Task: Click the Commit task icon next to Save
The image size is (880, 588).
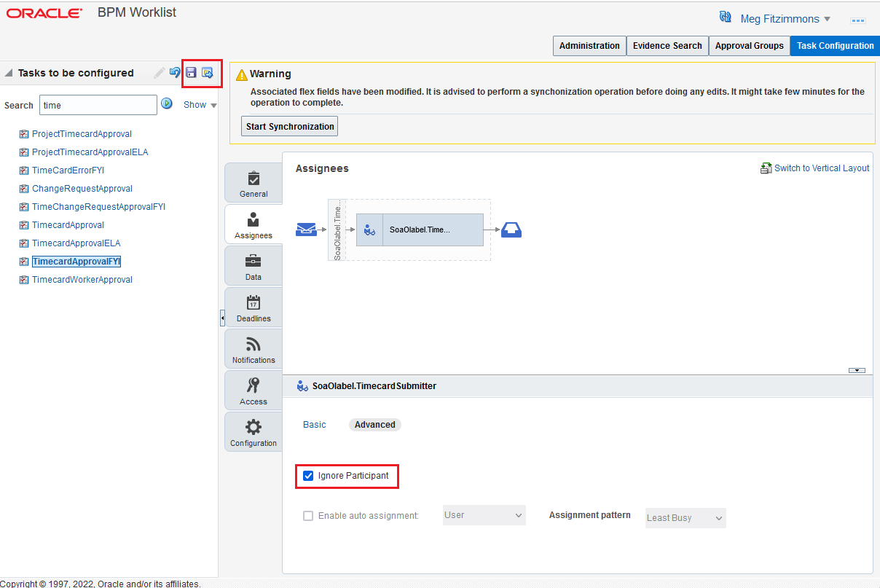Action: click(207, 73)
